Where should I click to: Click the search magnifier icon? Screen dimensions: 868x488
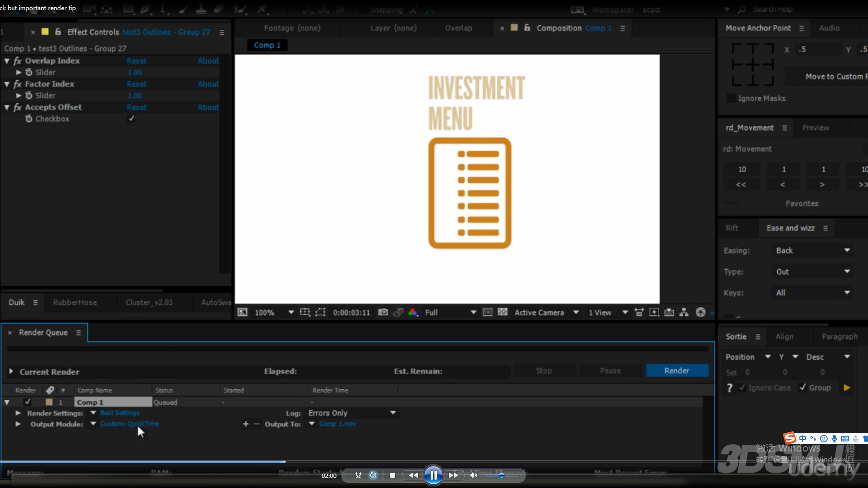(x=742, y=9)
